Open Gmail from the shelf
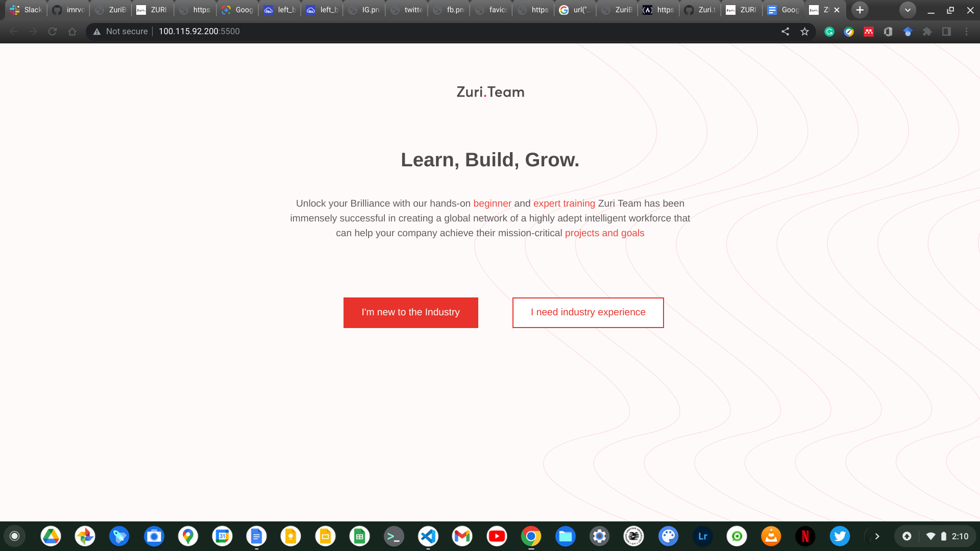This screenshot has height=551, width=980. click(x=462, y=536)
